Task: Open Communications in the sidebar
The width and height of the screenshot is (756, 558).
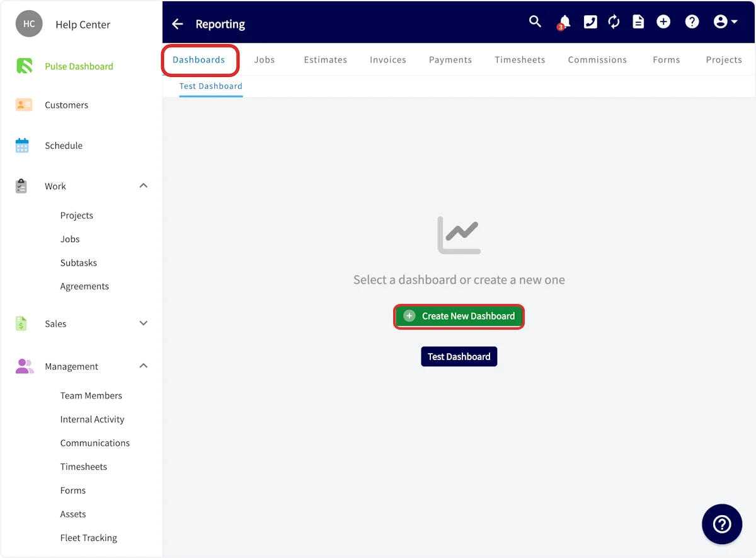Action: pyautogui.click(x=95, y=443)
